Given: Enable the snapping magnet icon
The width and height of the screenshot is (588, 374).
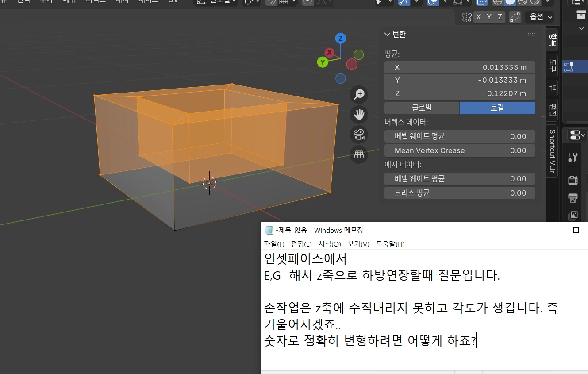Looking at the screenshot, I should coord(273,3).
